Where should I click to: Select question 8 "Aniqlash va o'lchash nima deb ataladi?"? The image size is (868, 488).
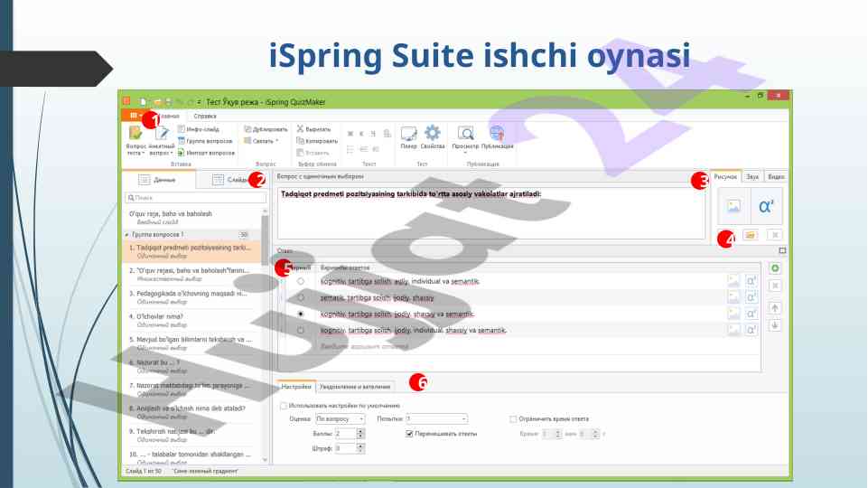[x=191, y=412]
